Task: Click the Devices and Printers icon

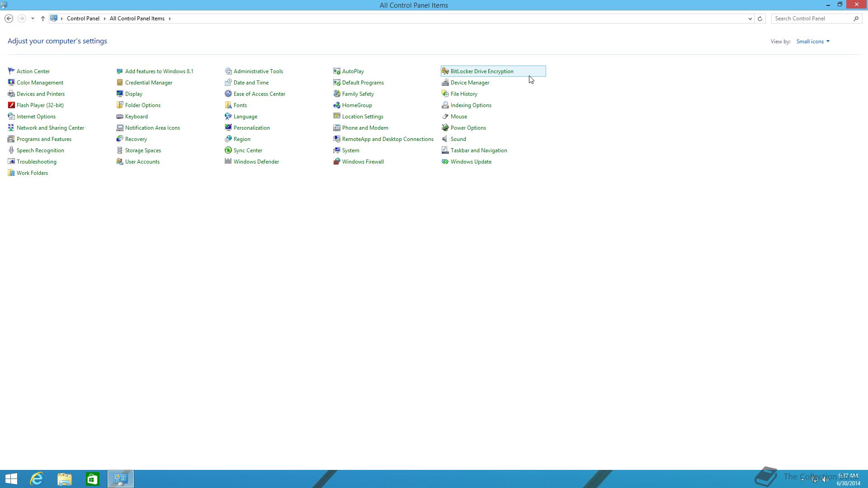Action: [11, 94]
